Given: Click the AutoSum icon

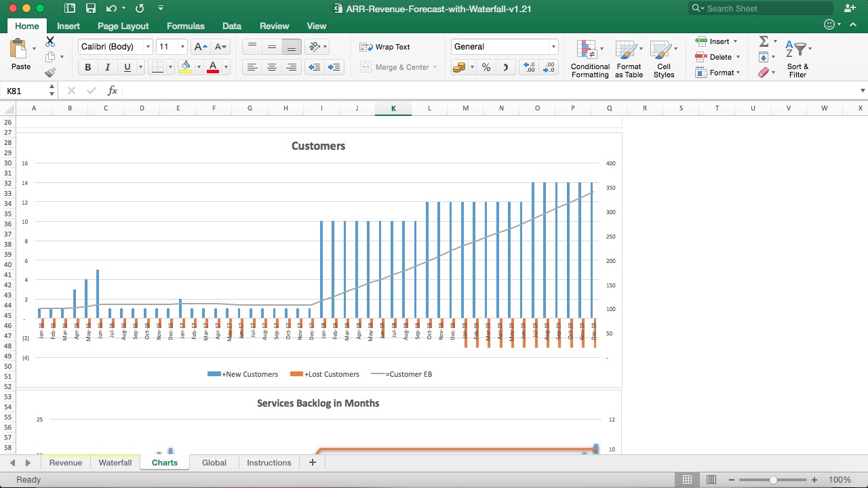Looking at the screenshot, I should point(763,41).
